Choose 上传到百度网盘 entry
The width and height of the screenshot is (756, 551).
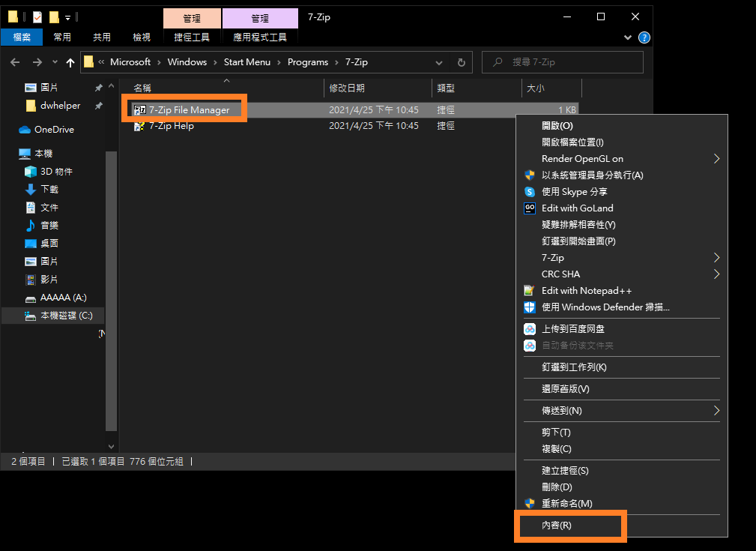coord(572,329)
